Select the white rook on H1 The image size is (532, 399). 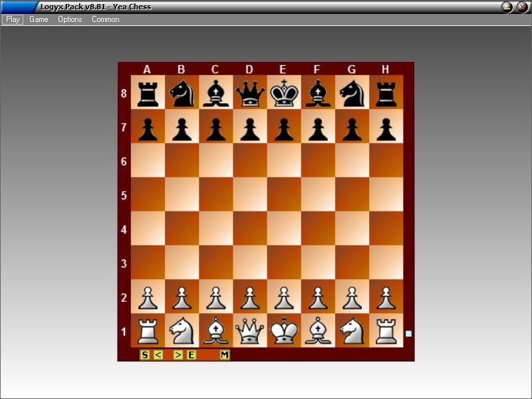(386, 331)
